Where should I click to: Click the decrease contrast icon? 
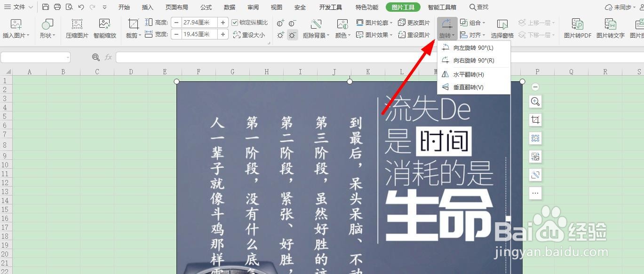(293, 23)
